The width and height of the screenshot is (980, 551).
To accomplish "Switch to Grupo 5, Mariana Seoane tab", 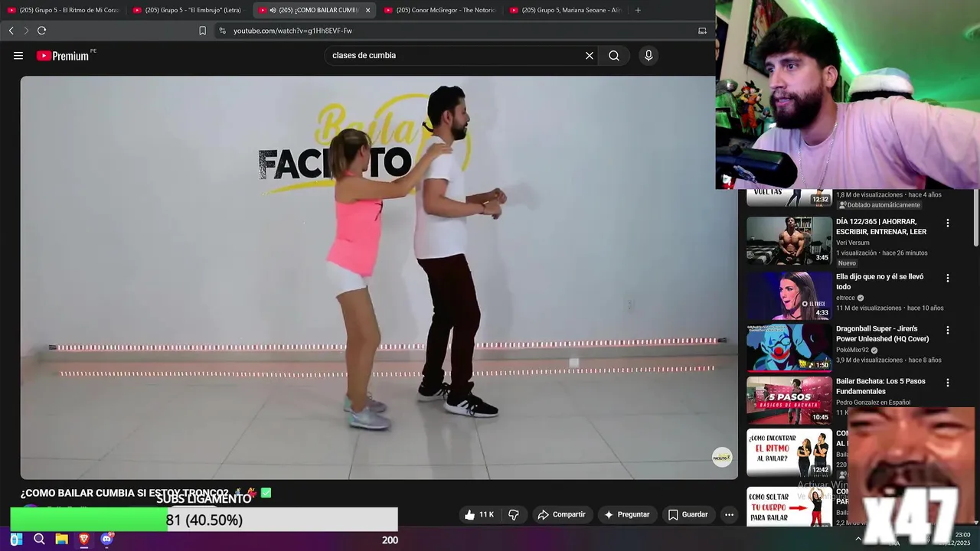I will 566,10.
